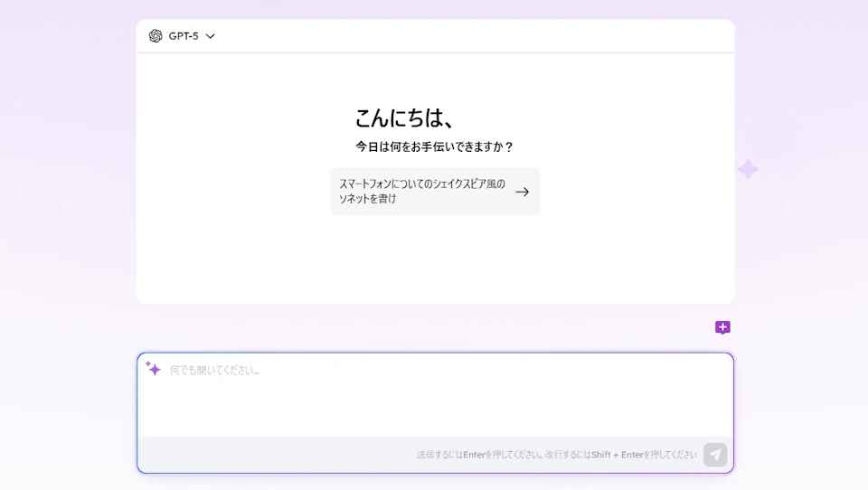Expand the chevron next to GPT-5

[x=211, y=36]
